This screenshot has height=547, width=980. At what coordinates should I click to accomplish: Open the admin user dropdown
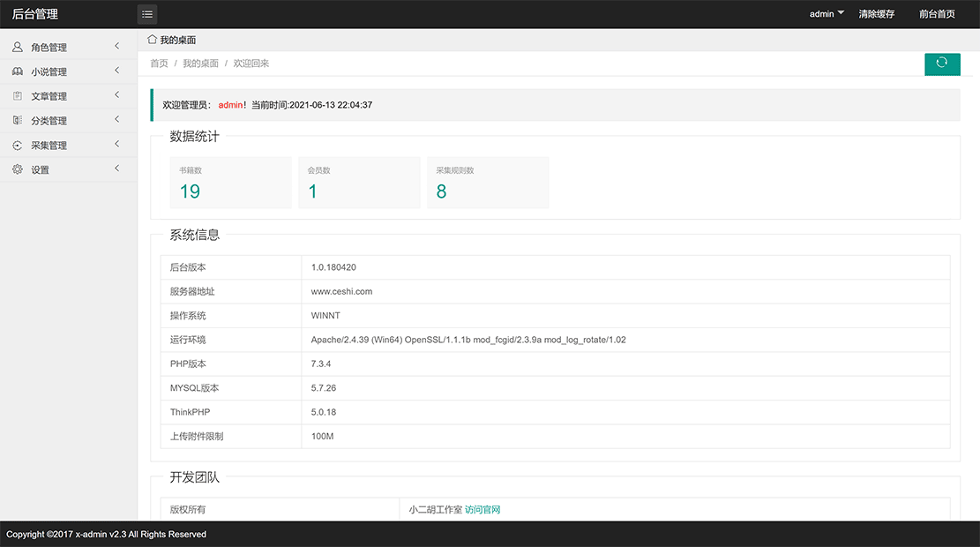[827, 14]
